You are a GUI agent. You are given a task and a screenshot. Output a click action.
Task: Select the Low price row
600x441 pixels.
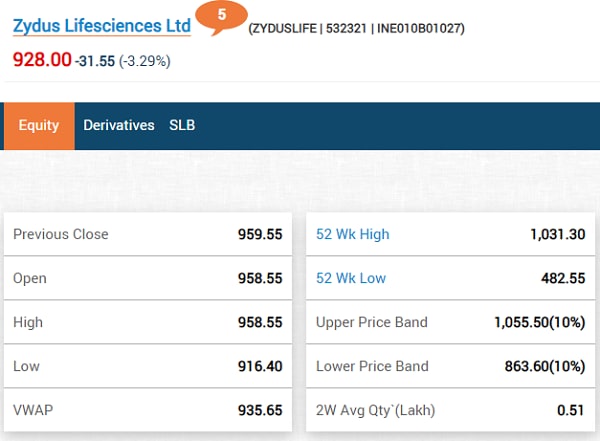tap(149, 366)
